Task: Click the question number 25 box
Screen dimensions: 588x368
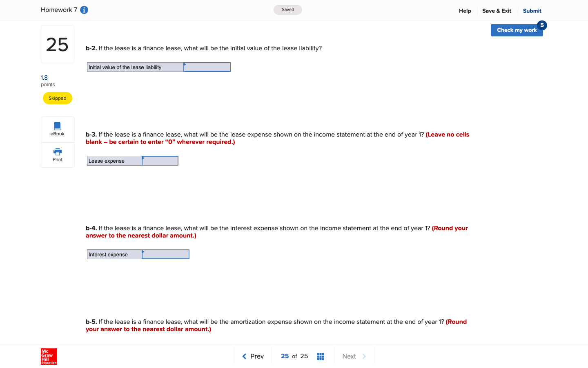Action: [57, 44]
